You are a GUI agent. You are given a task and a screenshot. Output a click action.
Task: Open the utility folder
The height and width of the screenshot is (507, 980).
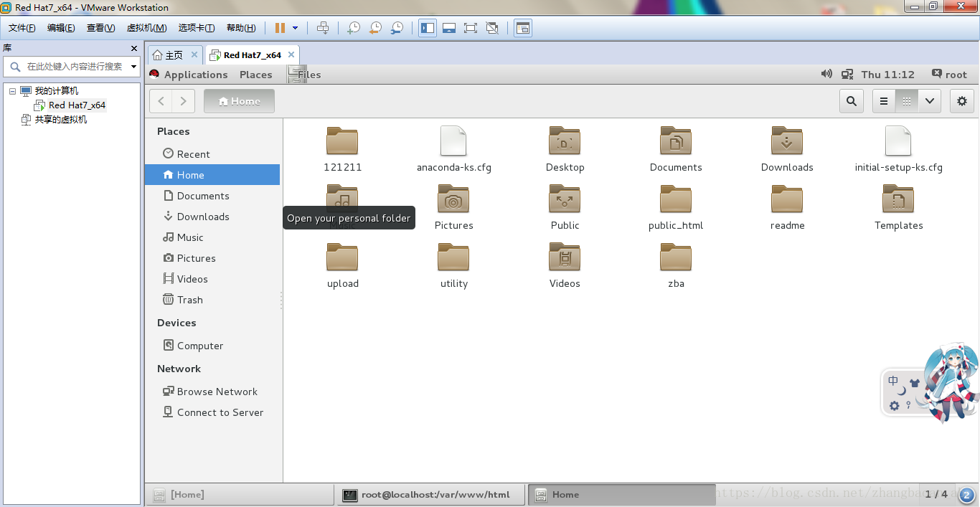pyautogui.click(x=453, y=257)
